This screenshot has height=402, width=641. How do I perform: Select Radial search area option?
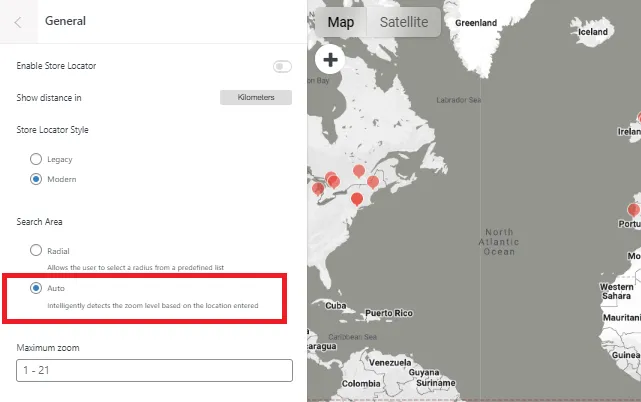pyautogui.click(x=36, y=251)
